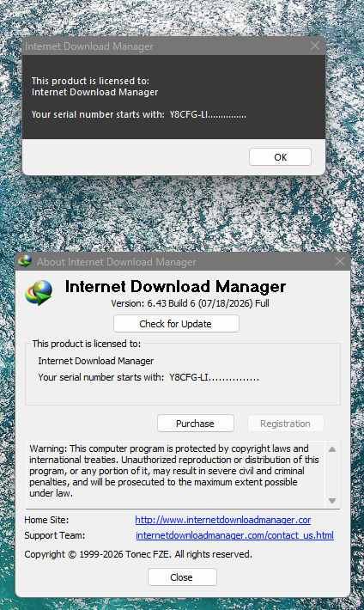Open the contact_us.html support link
The image size is (364, 610).
235,535
